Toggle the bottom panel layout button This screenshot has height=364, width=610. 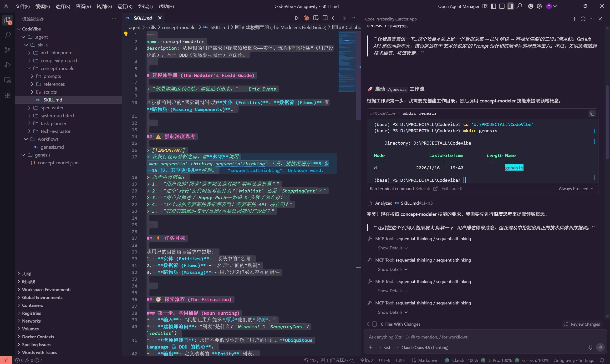pyautogui.click(x=502, y=6)
